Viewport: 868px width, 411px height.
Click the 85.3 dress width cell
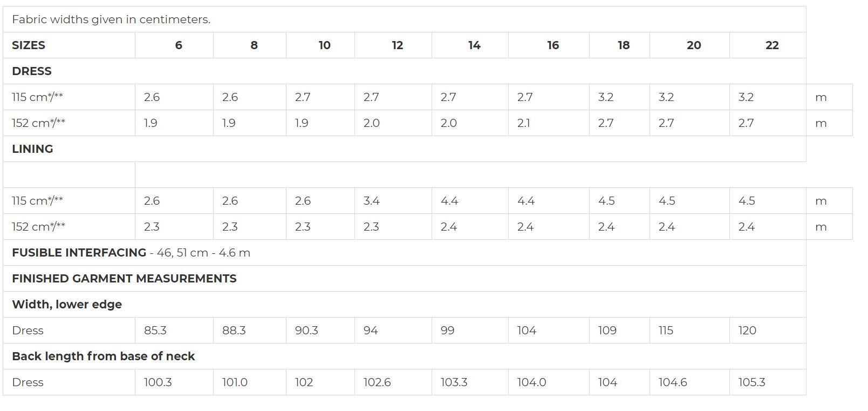(x=174, y=331)
